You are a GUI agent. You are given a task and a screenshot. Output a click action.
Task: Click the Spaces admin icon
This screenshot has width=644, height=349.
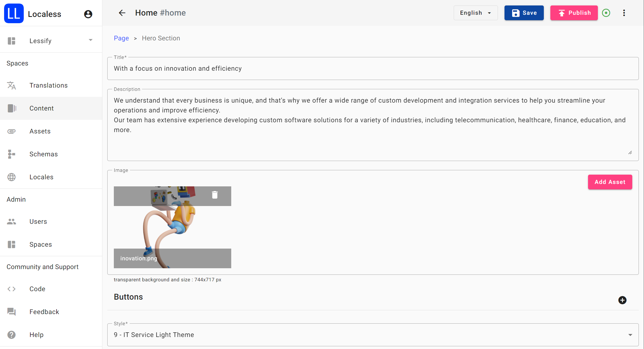[12, 244]
